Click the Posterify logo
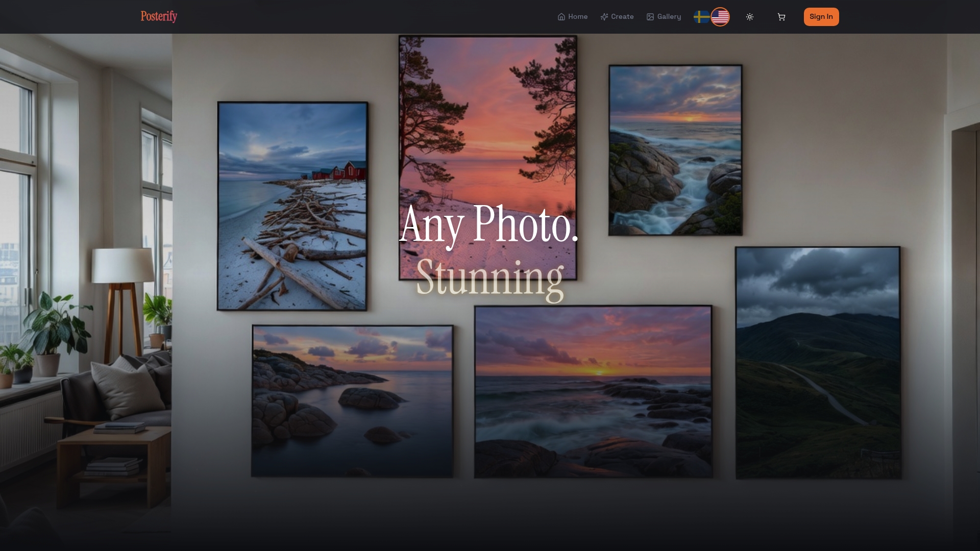980x551 pixels. coord(159,16)
